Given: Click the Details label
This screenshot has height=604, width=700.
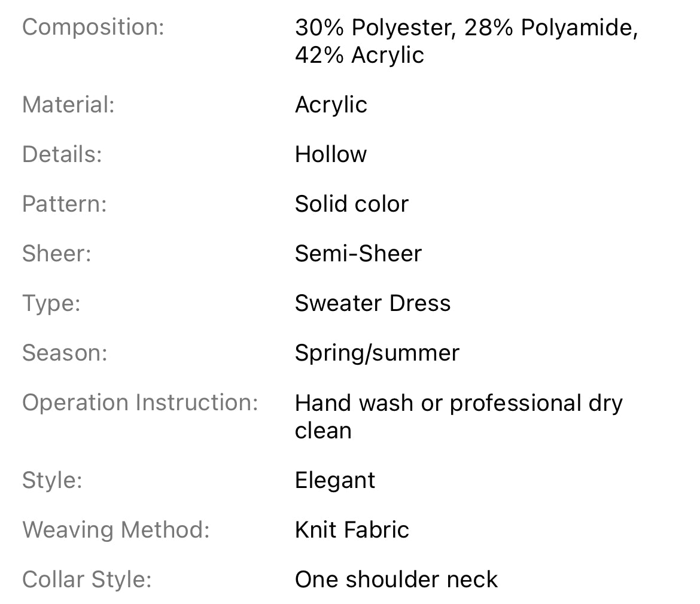Looking at the screenshot, I should (x=62, y=154).
